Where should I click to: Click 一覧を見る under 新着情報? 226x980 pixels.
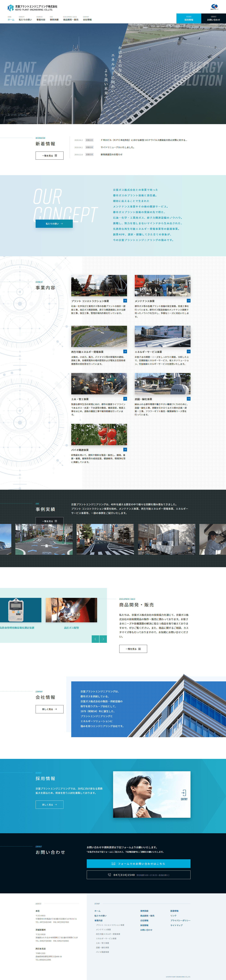[49, 156]
